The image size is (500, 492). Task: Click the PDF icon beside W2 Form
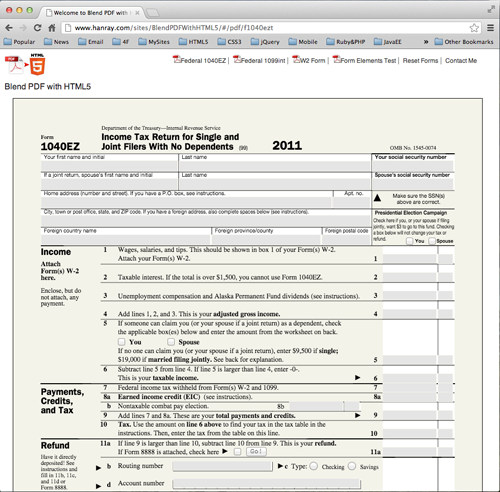point(296,59)
